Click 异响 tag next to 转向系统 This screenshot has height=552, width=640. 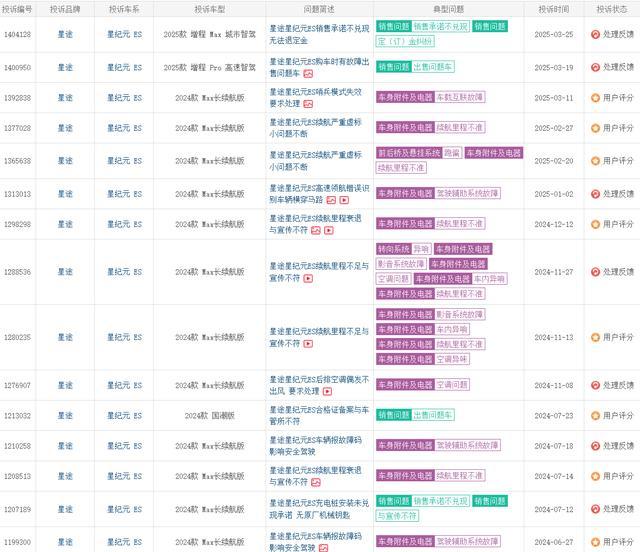(x=421, y=249)
